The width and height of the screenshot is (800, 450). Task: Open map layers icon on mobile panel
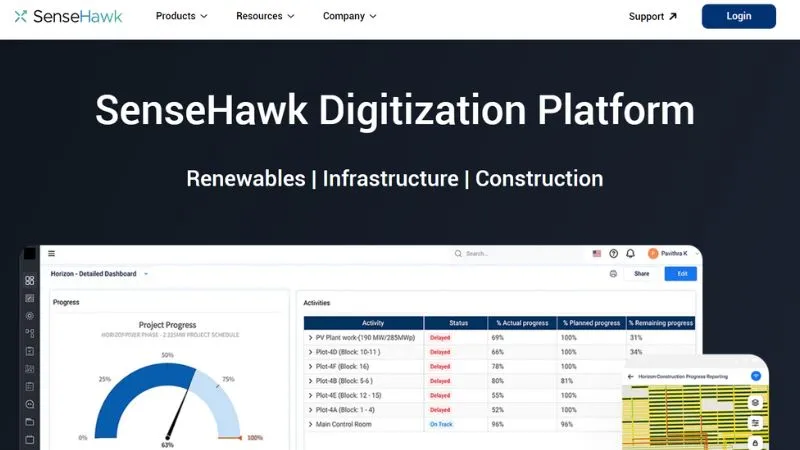(x=755, y=403)
